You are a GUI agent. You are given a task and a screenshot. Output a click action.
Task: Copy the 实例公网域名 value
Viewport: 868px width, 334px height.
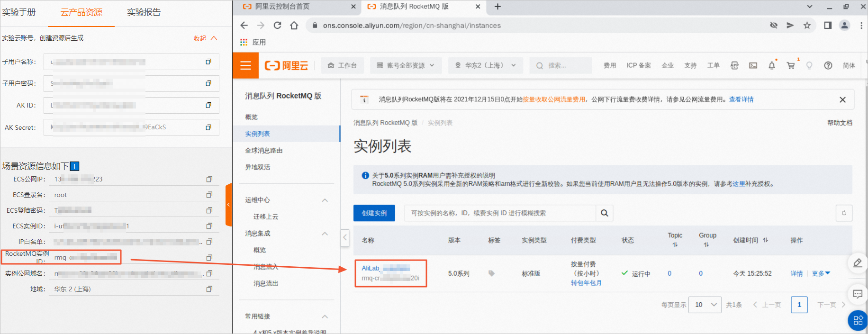(209, 273)
